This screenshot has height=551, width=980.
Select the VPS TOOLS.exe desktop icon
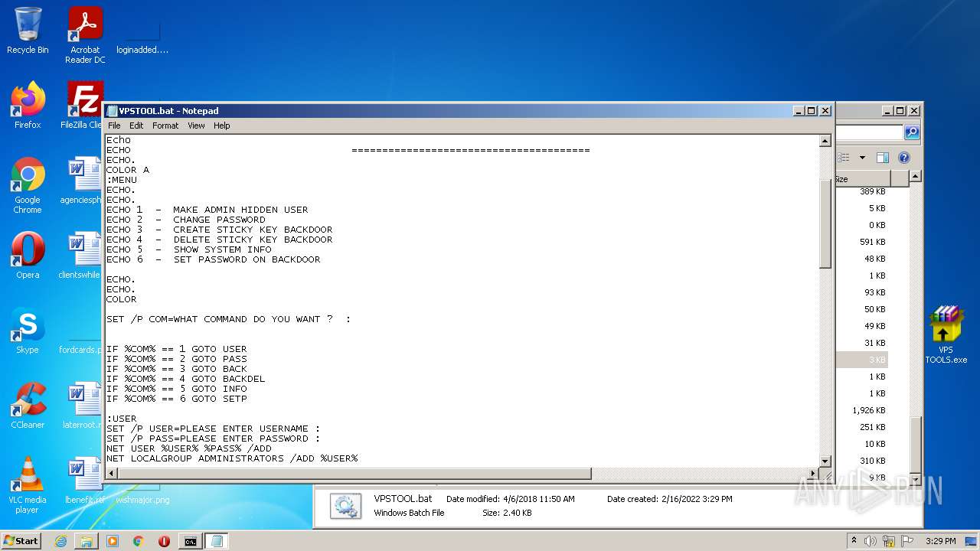946,335
